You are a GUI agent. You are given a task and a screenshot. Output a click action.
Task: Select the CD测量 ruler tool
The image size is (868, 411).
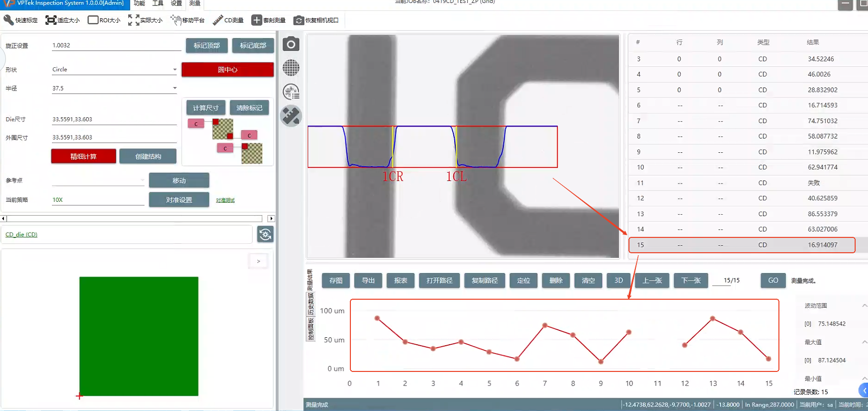[218, 20]
